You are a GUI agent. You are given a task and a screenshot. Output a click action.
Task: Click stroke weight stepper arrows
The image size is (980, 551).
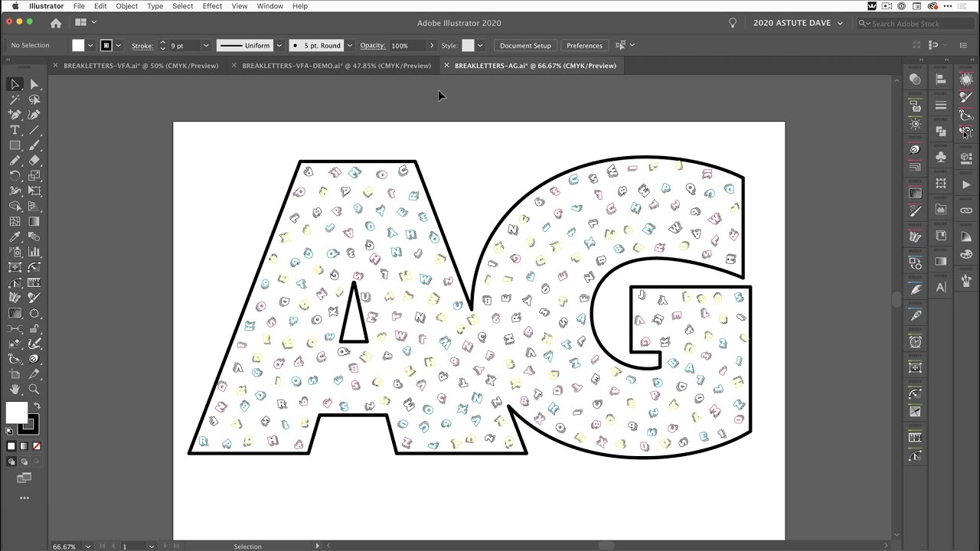162,45
